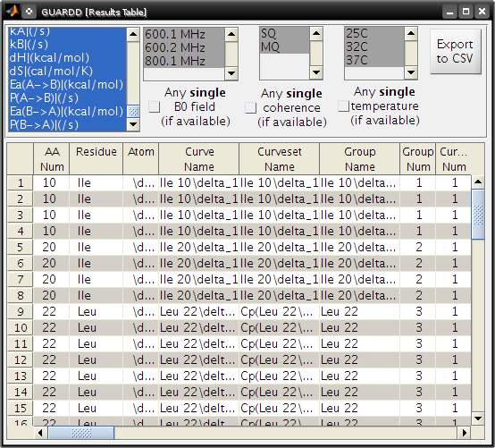Select row header 9 in results table

[21, 312]
